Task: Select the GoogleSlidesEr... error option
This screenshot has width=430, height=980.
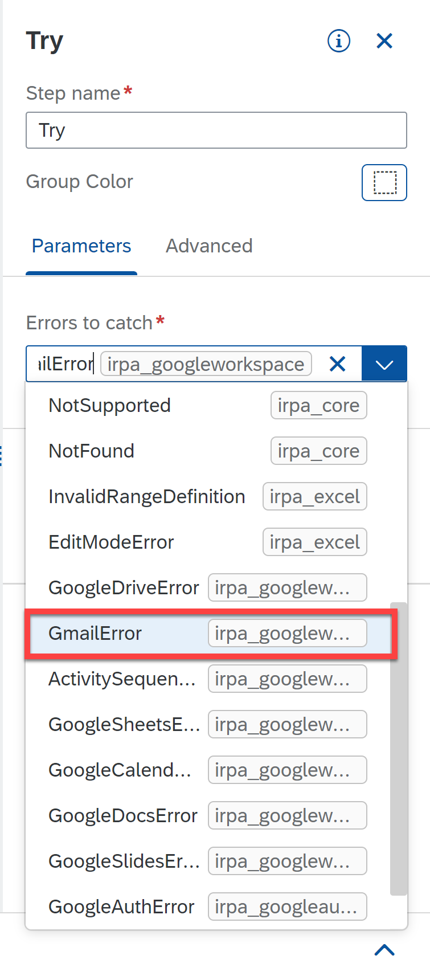Action: (208, 861)
